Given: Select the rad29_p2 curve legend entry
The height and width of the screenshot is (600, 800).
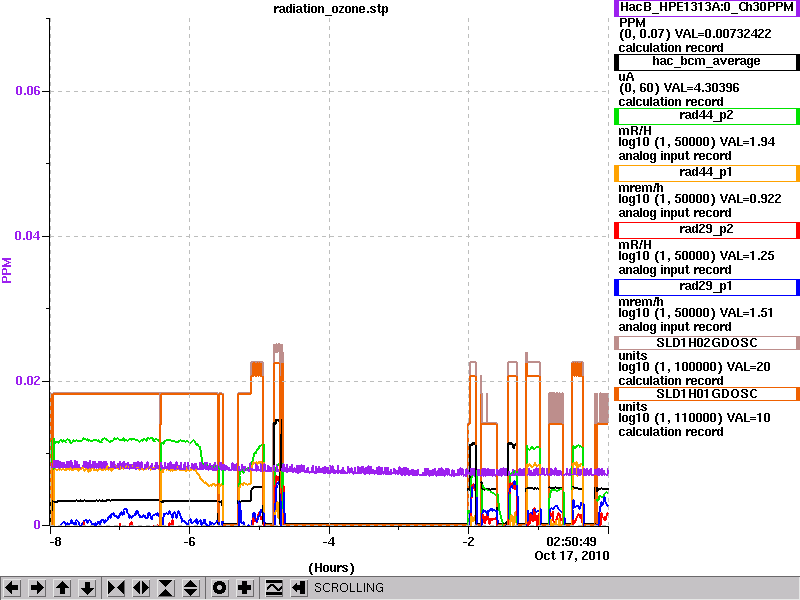Looking at the screenshot, I should point(707,230).
